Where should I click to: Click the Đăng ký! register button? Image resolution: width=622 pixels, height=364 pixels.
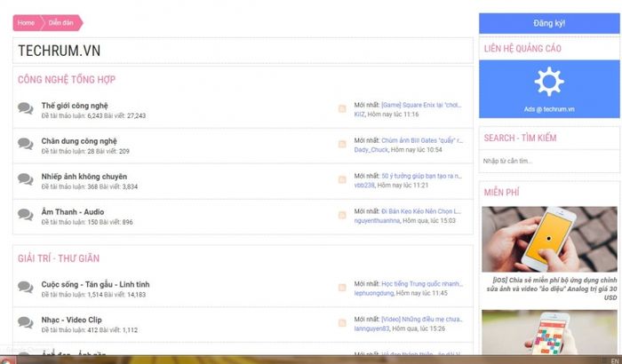pos(549,23)
